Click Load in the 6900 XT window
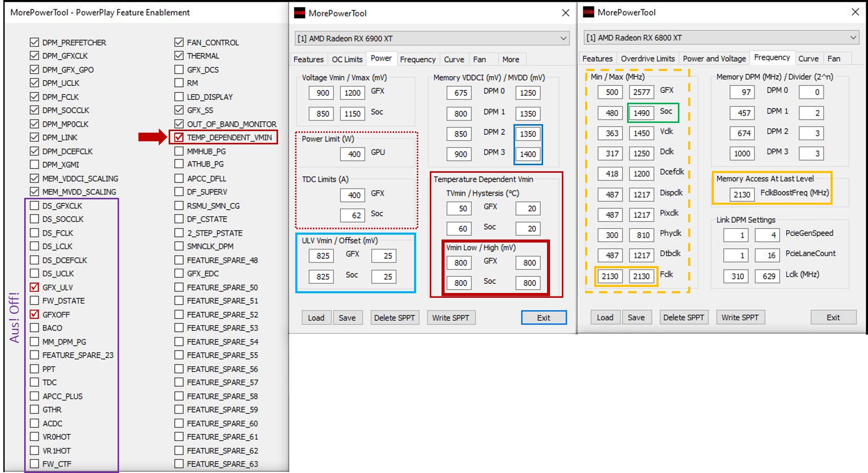The width and height of the screenshot is (868, 473). (x=316, y=317)
